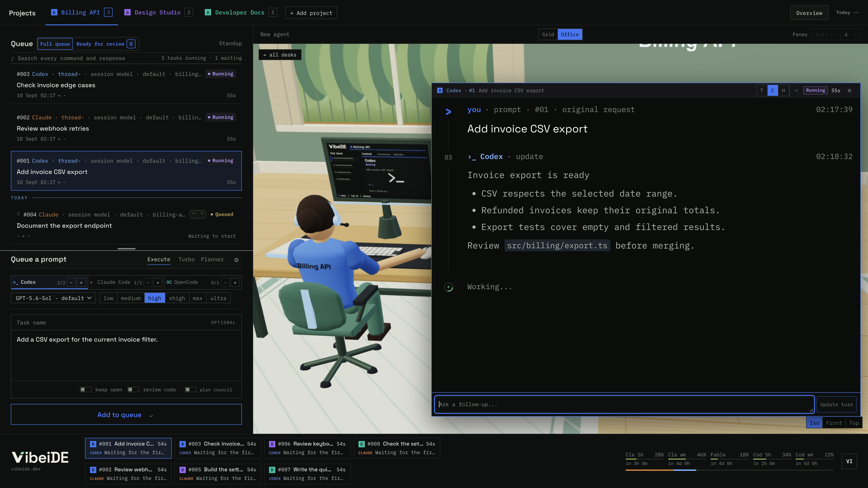Image resolution: width=868 pixels, height=488 pixels.
Task: Click the Update turn button
Action: click(x=836, y=404)
